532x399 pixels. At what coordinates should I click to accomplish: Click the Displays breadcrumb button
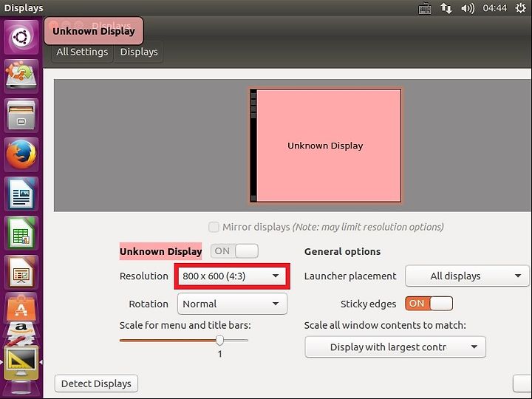(139, 52)
